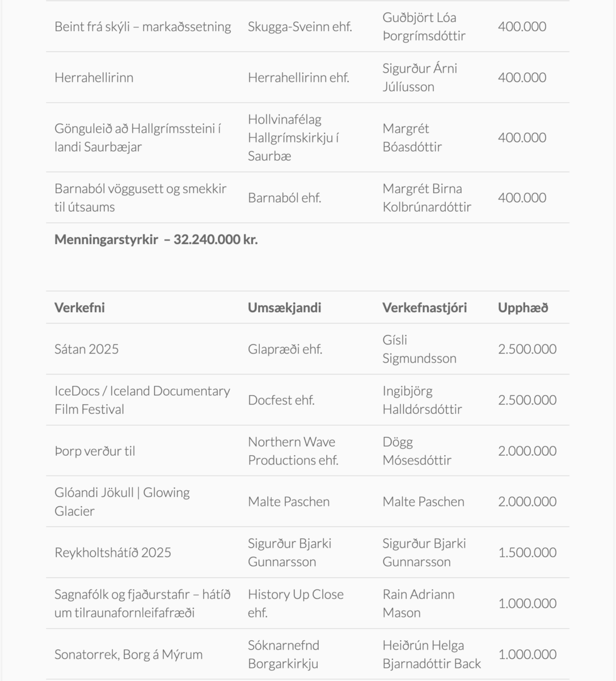Screen dimensions: 616x681
Task: Click the Þorp verður til project
Action: click(x=95, y=451)
